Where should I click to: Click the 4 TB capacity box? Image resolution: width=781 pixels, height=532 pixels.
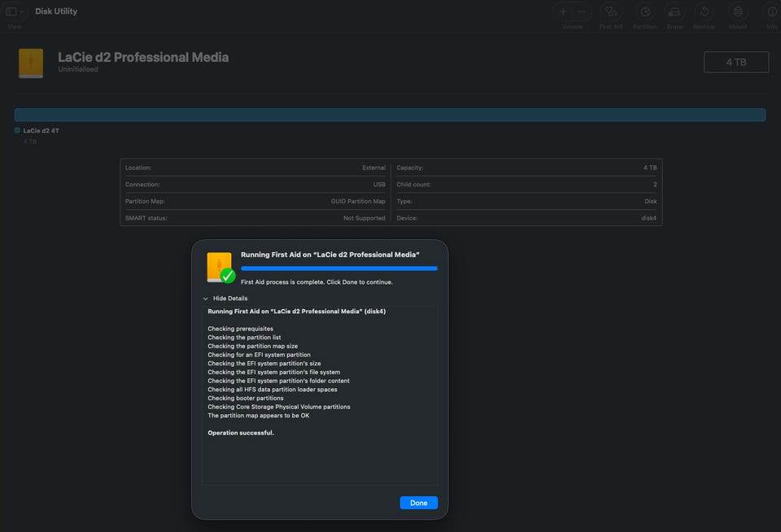click(x=735, y=62)
